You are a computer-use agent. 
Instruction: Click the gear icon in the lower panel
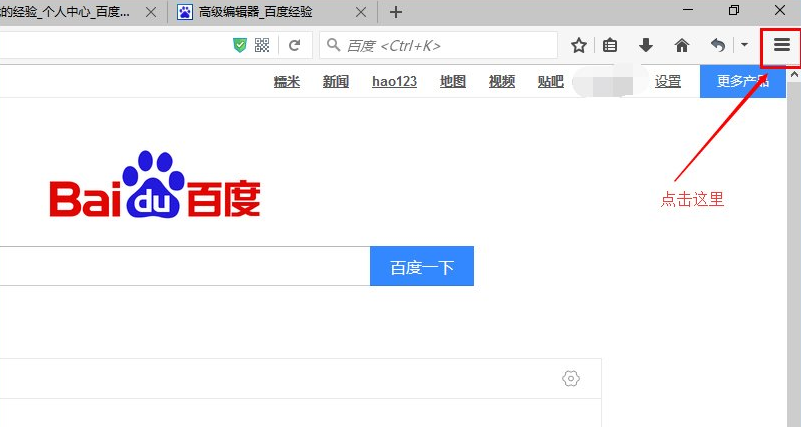pos(571,378)
